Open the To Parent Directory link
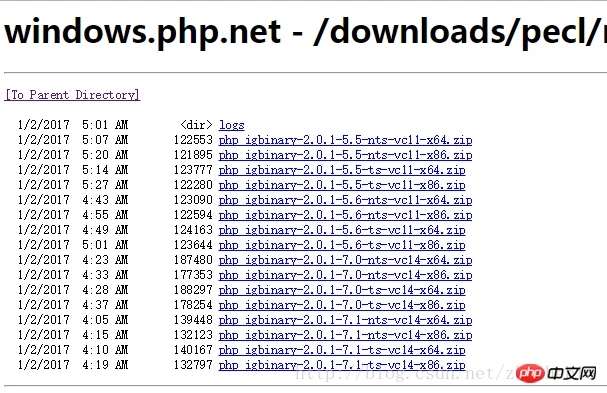This screenshot has width=607, height=393. (x=72, y=95)
